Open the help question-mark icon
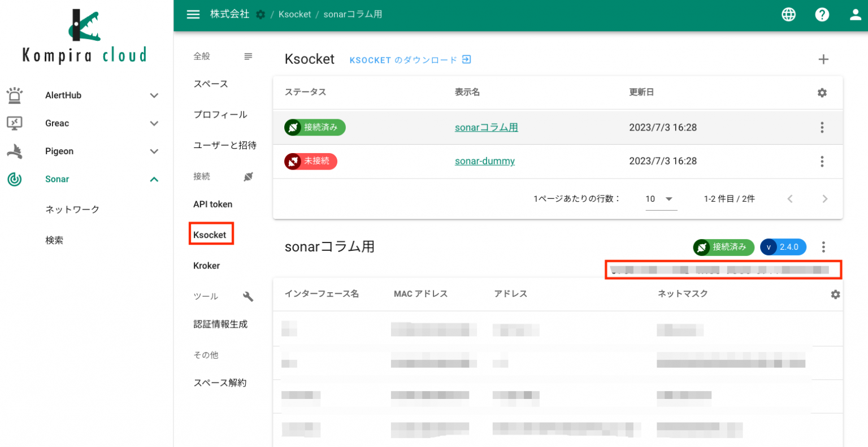 tap(822, 14)
